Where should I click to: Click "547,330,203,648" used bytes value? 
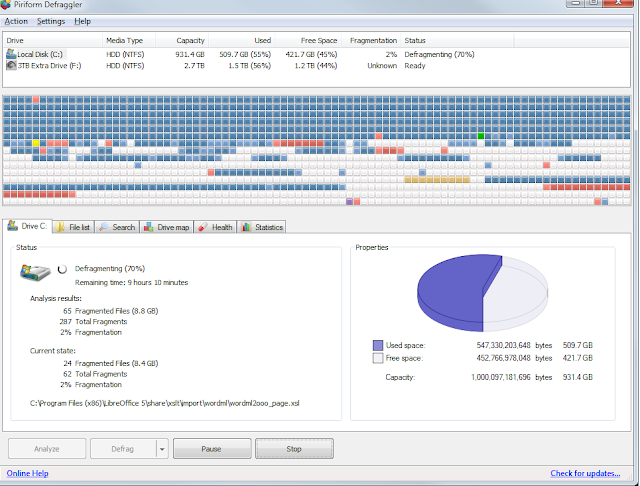[x=503, y=345]
